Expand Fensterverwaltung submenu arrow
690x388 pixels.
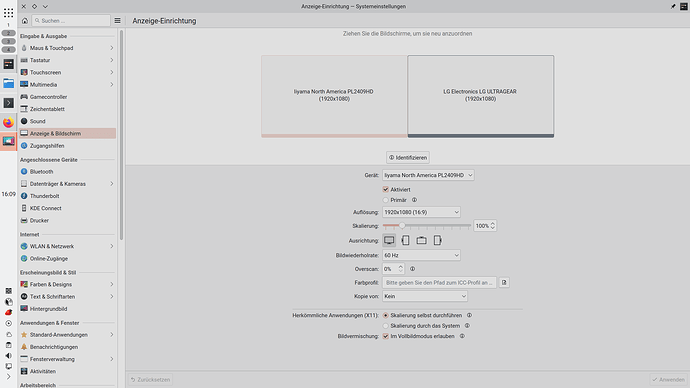[112, 359]
